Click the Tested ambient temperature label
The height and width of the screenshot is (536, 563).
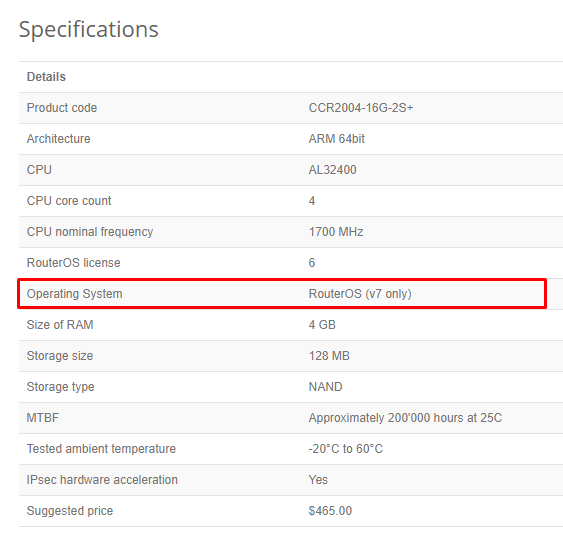click(101, 449)
